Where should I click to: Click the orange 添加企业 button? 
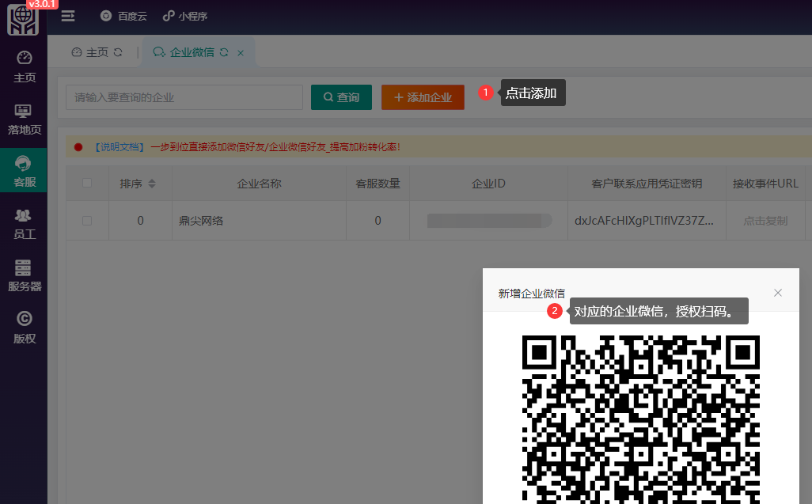pyautogui.click(x=423, y=97)
